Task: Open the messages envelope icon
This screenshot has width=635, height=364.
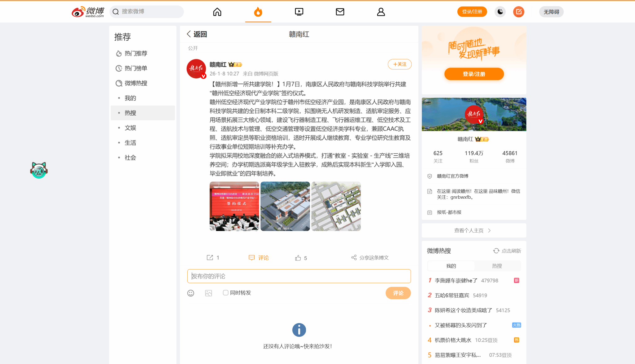Action: (x=340, y=12)
